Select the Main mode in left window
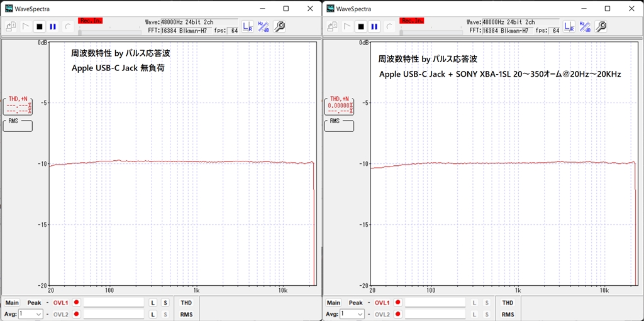644x321 pixels. pos(12,303)
